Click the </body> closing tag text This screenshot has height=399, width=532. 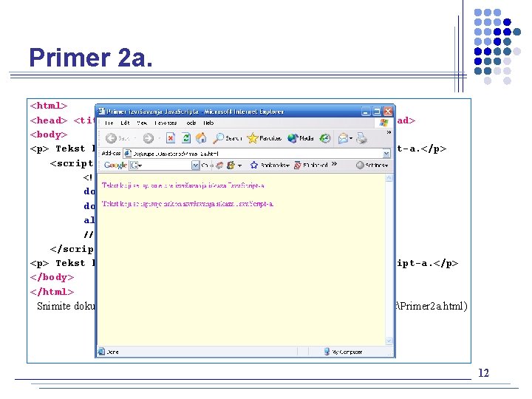[x=52, y=277]
